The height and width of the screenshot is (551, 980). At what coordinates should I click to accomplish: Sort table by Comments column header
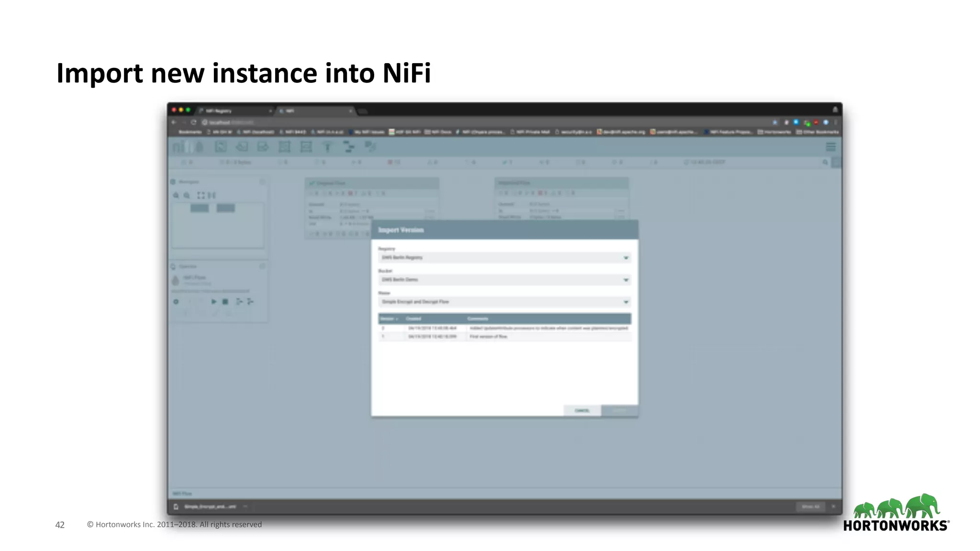(478, 319)
